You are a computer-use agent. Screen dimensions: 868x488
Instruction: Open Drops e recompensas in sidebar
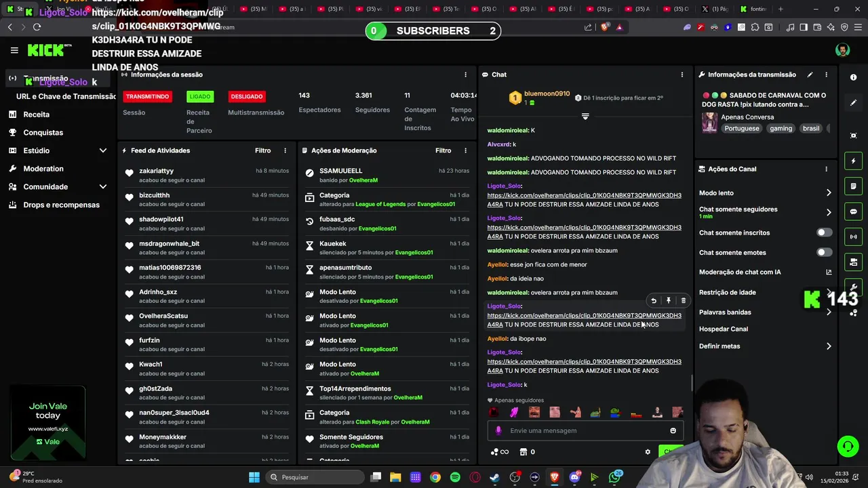[61, 205]
